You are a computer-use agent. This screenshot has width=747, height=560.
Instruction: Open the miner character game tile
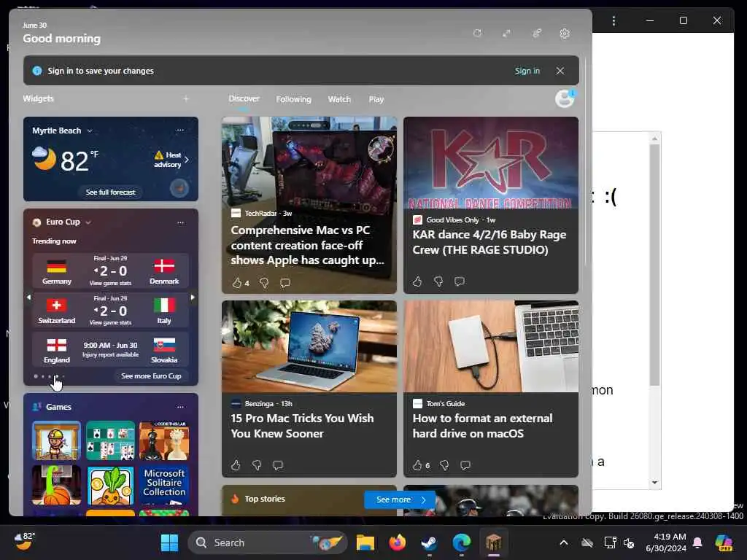56,440
